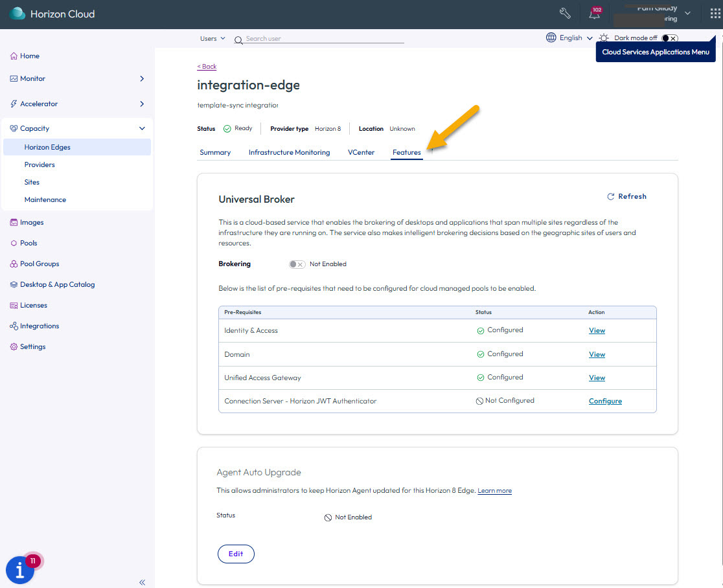Click View for Unified Access Gateway
Screen dimensions: 723x588
click(x=597, y=378)
